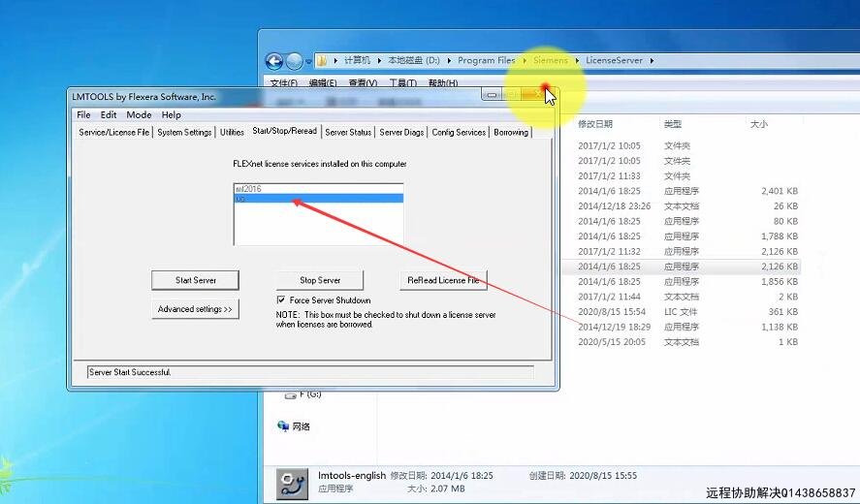860x504 pixels.
Task: Switch to System Settings tab
Action: [x=184, y=132]
